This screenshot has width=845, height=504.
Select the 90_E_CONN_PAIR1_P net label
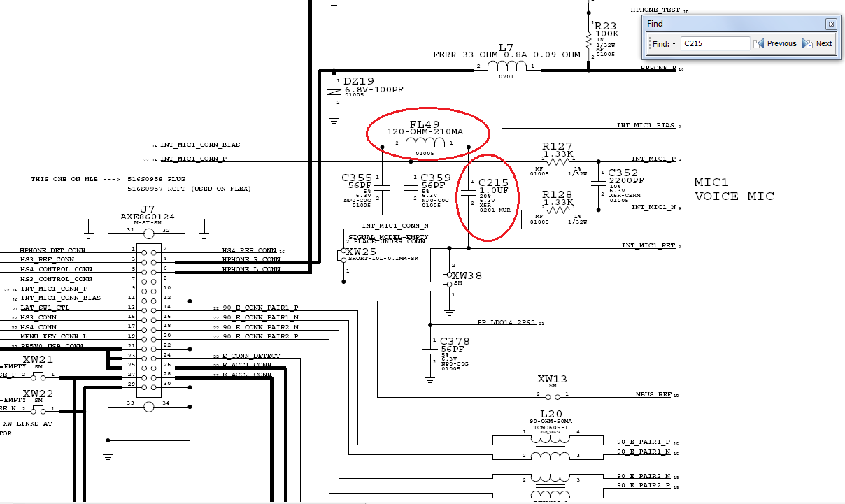[x=261, y=308]
